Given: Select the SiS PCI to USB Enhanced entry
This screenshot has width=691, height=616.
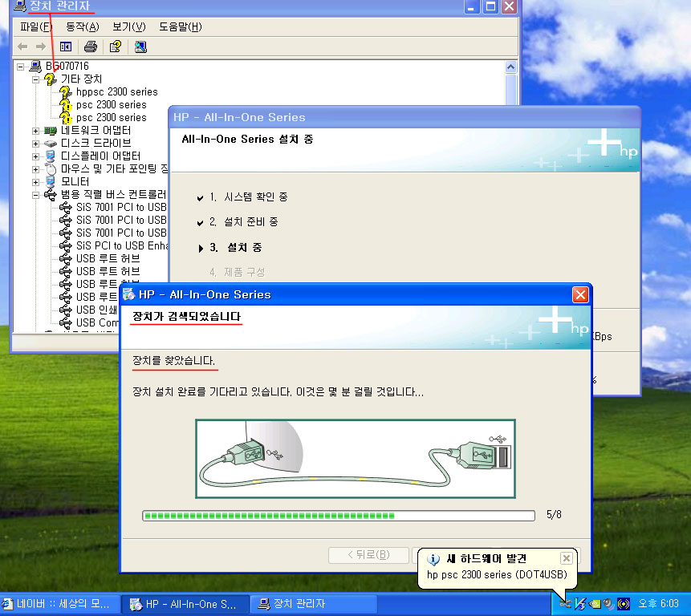Looking at the screenshot, I should 122,245.
